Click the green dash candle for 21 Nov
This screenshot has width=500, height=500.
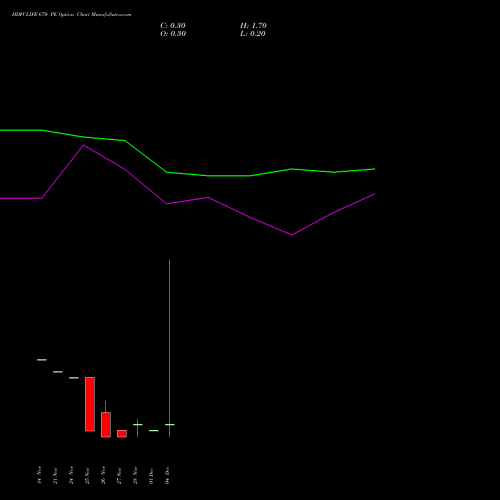click(x=58, y=372)
